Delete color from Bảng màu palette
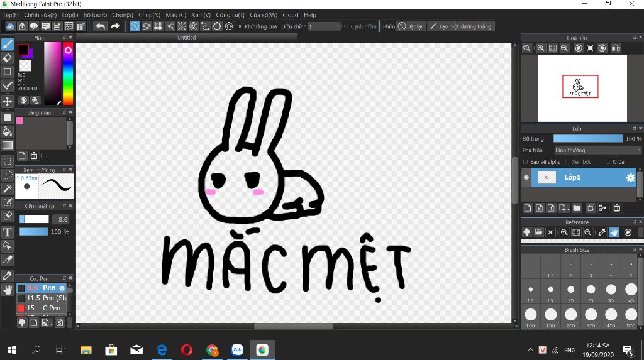Screen dimensions: 644x360 [34, 156]
